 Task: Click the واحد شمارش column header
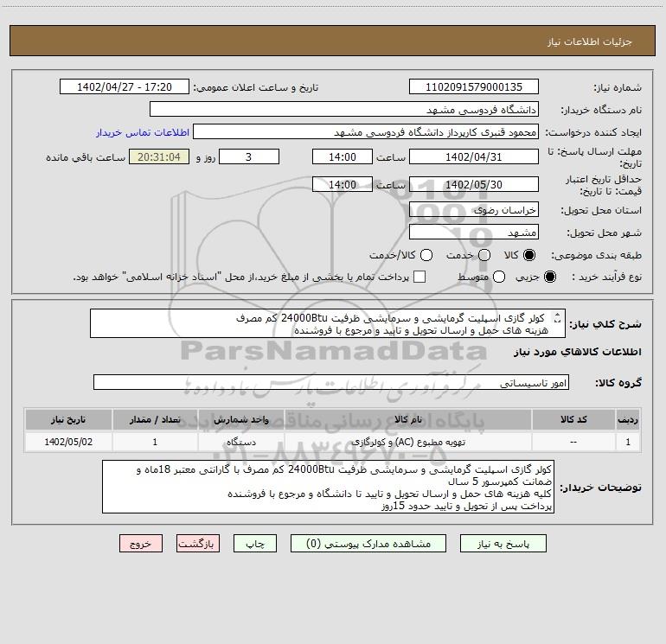(240, 420)
